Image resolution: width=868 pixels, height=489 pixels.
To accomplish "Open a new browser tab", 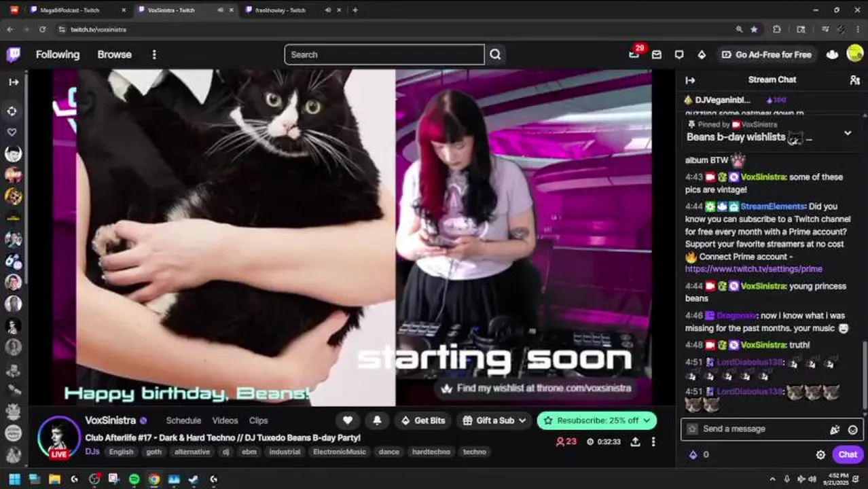I will point(355,10).
